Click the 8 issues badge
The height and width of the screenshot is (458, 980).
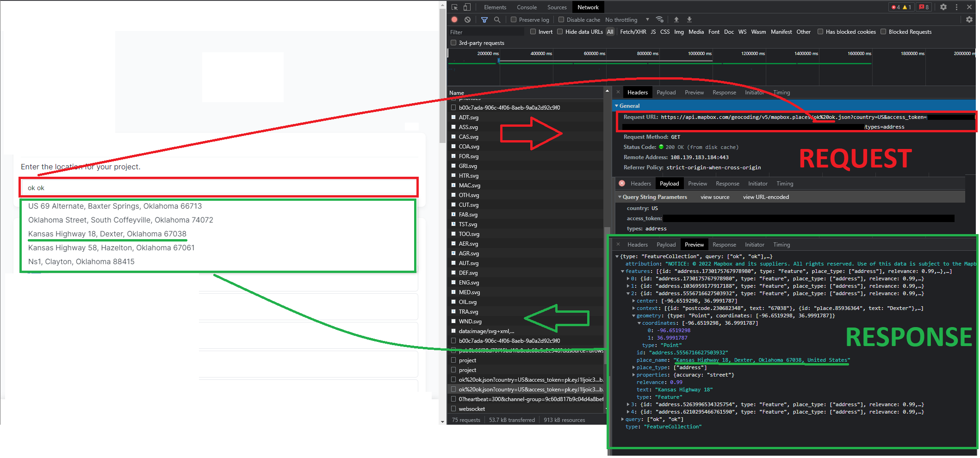[x=924, y=7]
